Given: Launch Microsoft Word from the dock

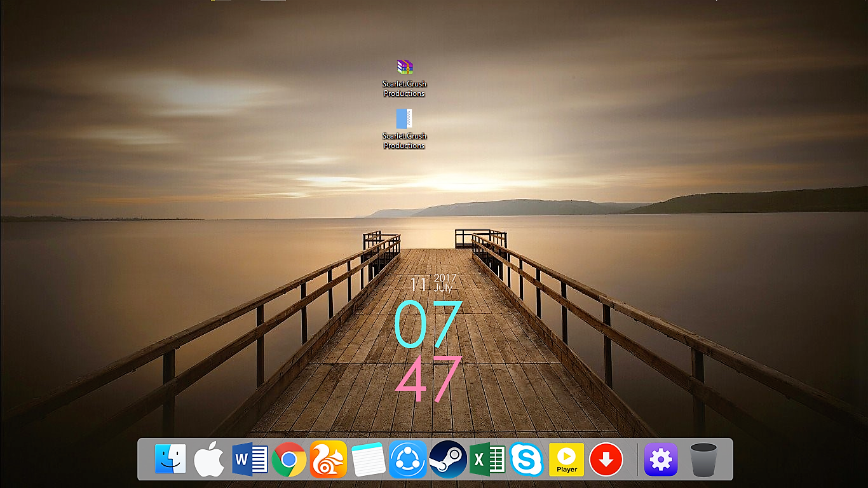Looking at the screenshot, I should pyautogui.click(x=250, y=459).
